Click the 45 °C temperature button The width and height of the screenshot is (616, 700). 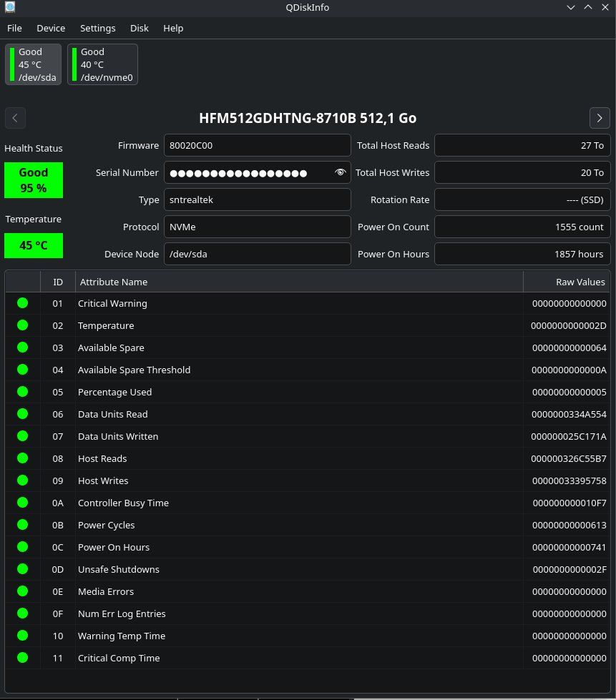[x=34, y=245]
